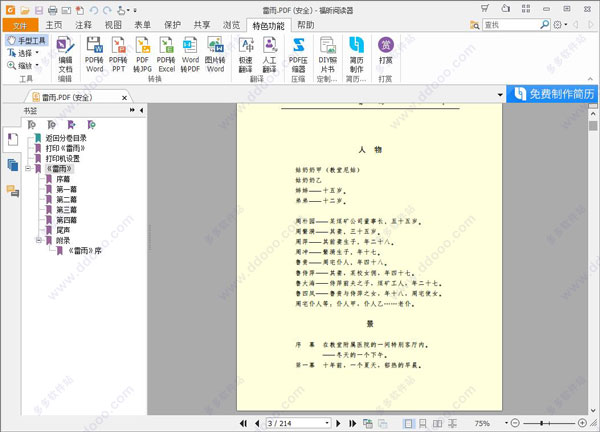Go to the next page

pyautogui.click(x=338, y=423)
